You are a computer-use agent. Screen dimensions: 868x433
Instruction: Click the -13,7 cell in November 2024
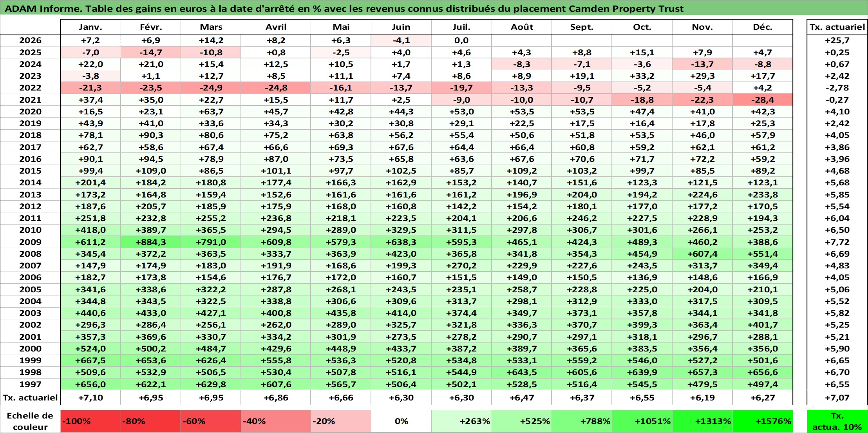(x=702, y=64)
